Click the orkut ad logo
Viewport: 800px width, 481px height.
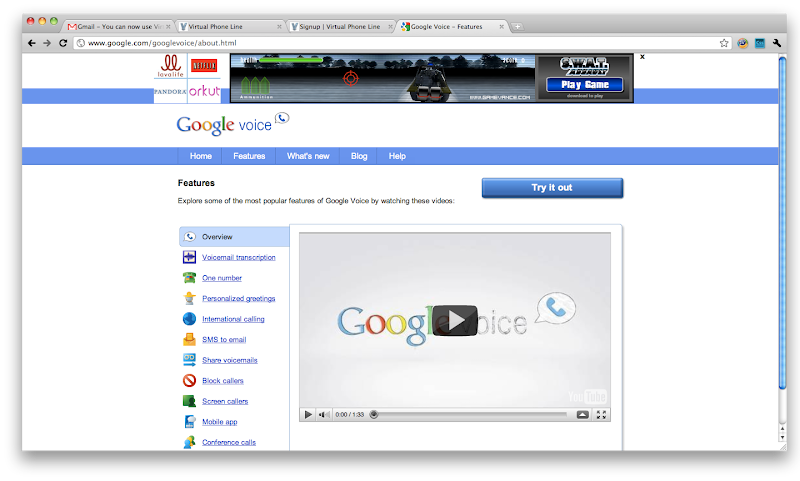coord(204,91)
